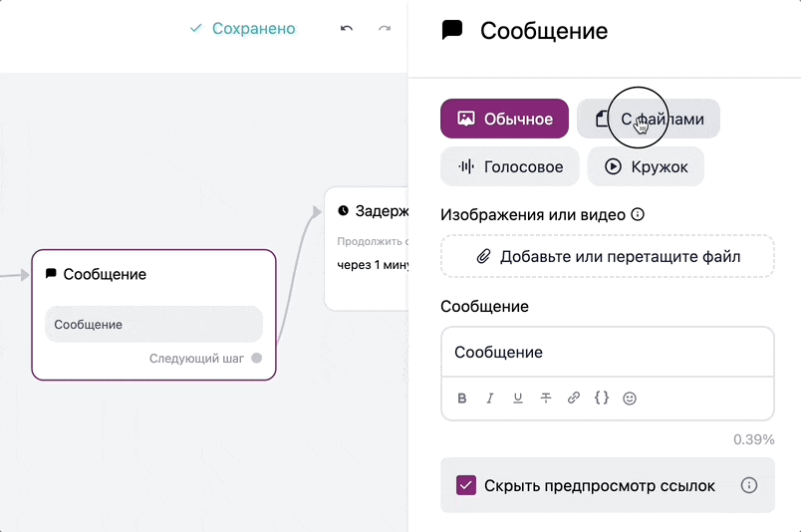Click the Следующий шаг label
The image size is (801, 532).
tap(196, 359)
